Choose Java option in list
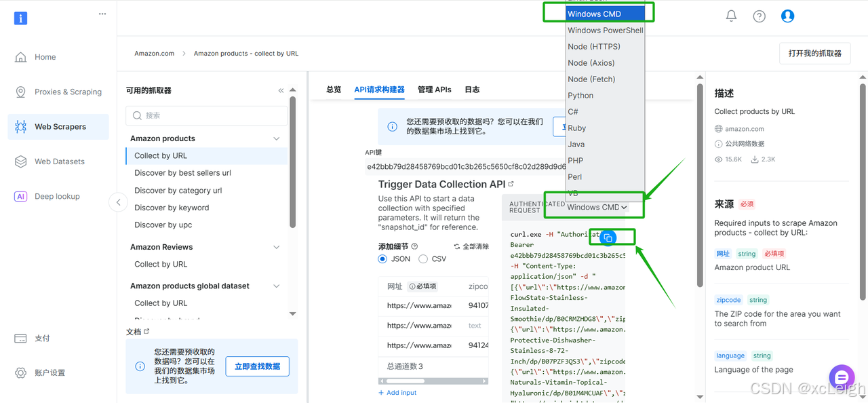Viewport: 868px width, 403px height. [605, 144]
